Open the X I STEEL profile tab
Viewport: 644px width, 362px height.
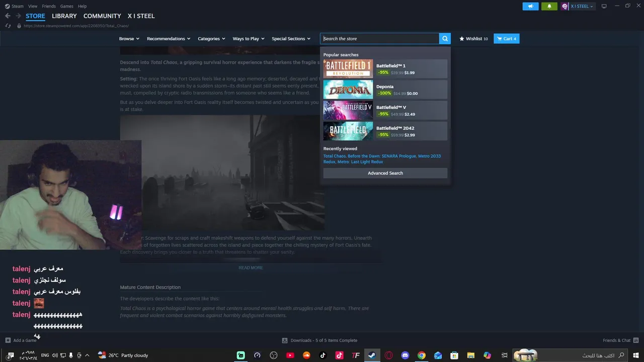(x=141, y=16)
